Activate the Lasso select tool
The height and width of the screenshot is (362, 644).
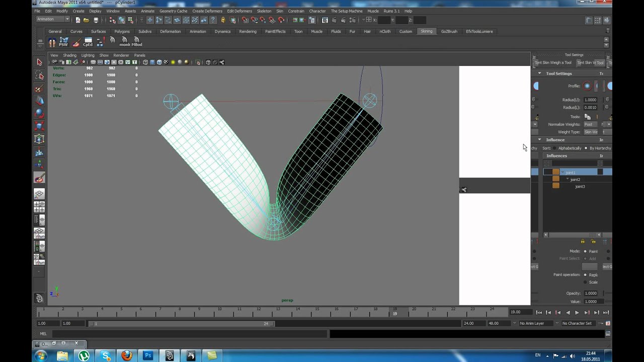[39, 75]
